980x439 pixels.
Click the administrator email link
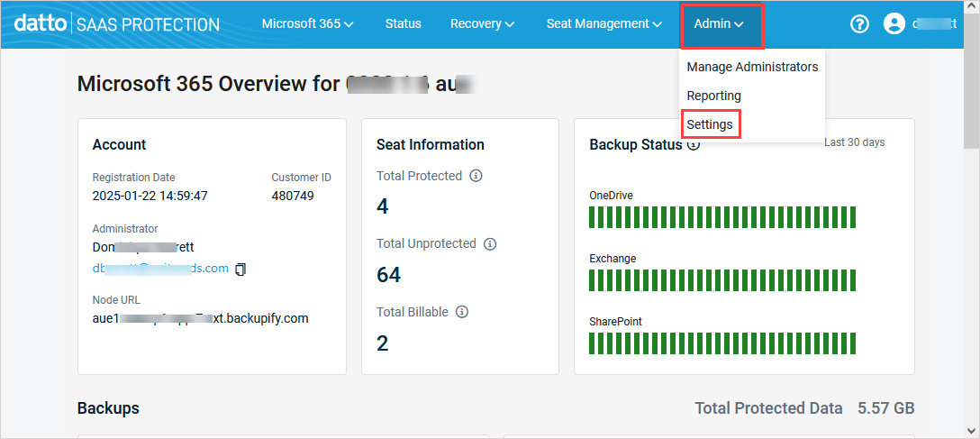160,269
